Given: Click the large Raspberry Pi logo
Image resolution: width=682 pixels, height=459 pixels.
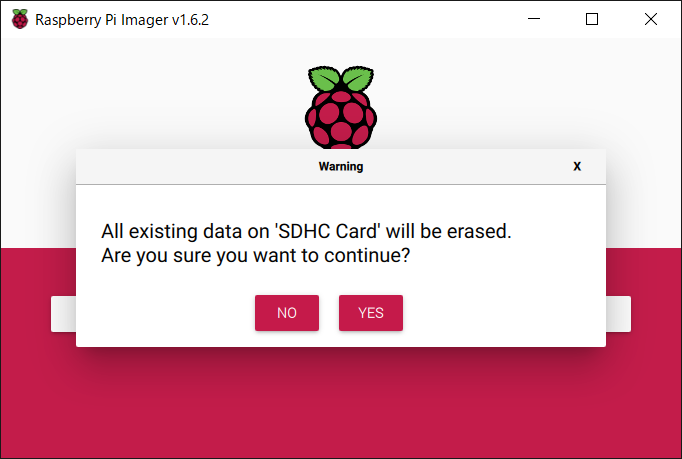Looking at the screenshot, I should coord(341,107).
